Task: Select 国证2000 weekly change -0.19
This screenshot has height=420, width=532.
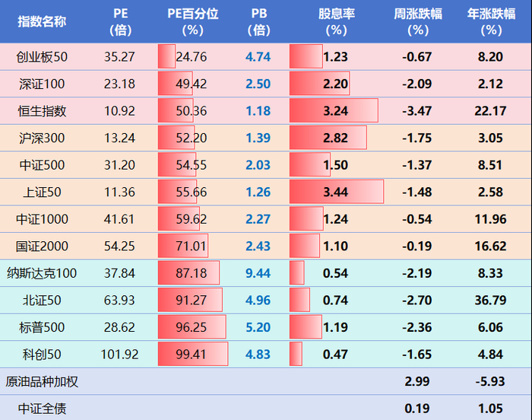Action: tap(417, 246)
